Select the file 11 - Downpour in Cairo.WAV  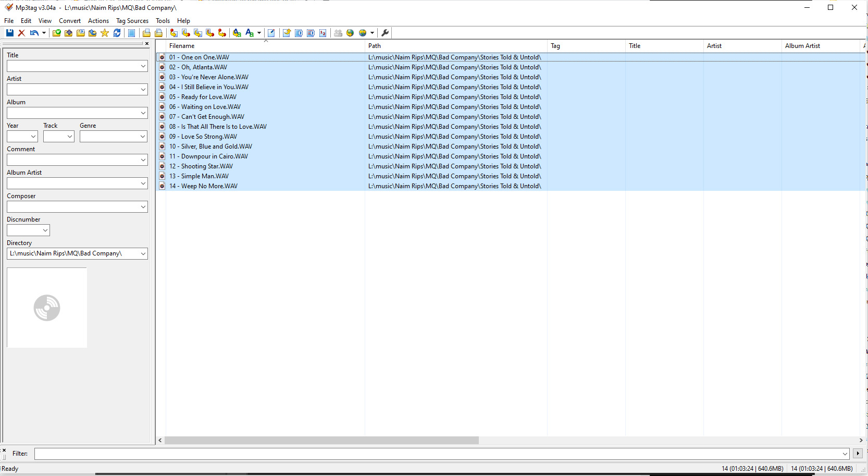pos(208,156)
